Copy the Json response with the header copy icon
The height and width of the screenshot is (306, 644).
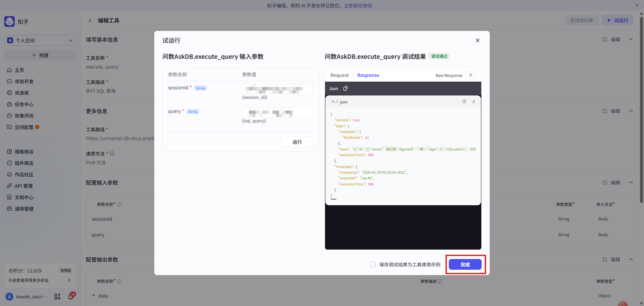pyautogui.click(x=345, y=88)
